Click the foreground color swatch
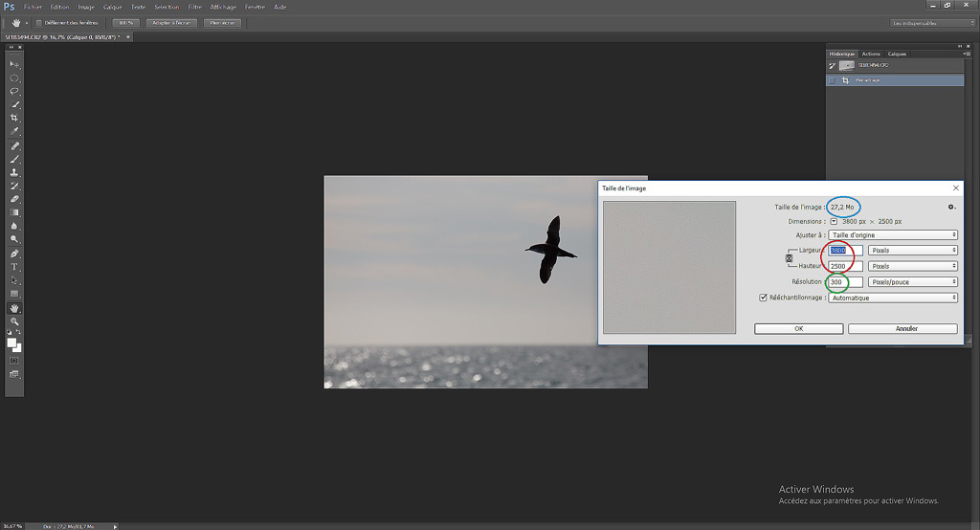 [12, 342]
